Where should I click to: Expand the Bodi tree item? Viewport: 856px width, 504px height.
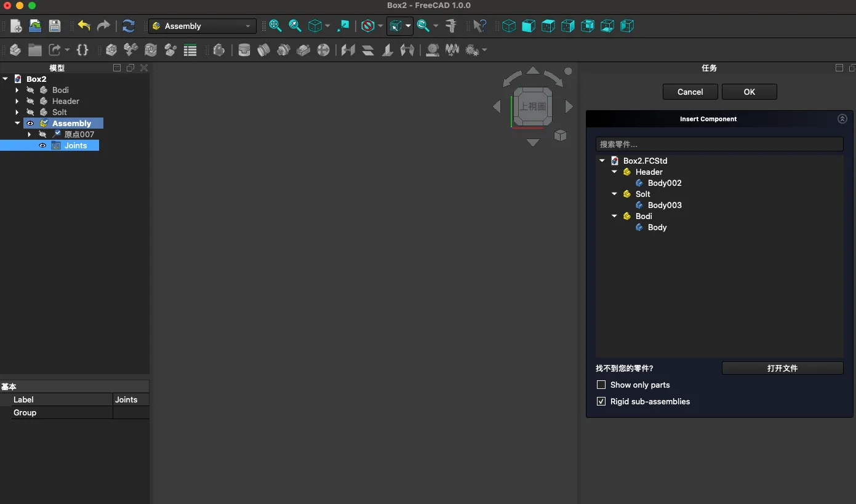[x=17, y=90]
